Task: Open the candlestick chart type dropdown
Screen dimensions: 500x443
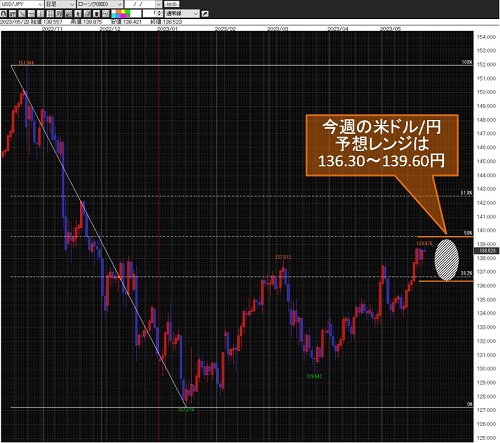Action: (100, 4)
